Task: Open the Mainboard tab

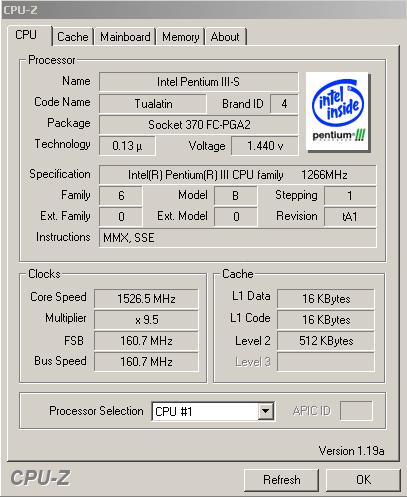Action: 125,37
